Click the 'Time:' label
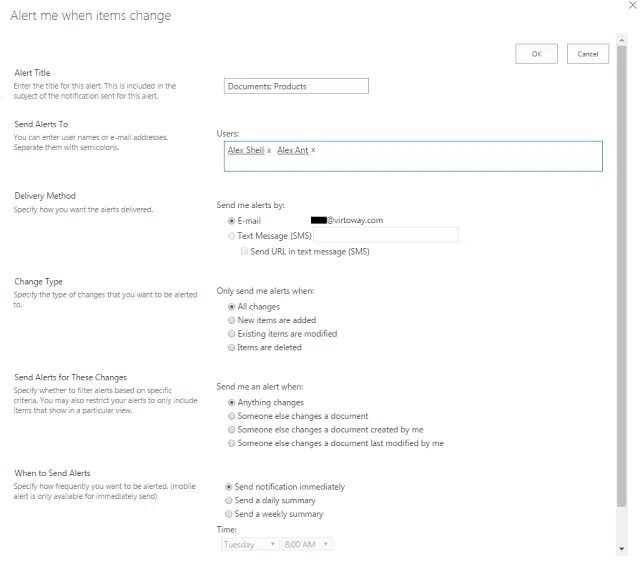 (x=227, y=530)
